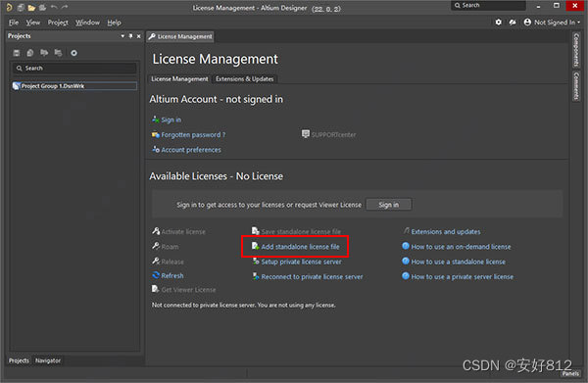Open How to use an on-demand license
The image size is (588, 383).
[461, 247]
